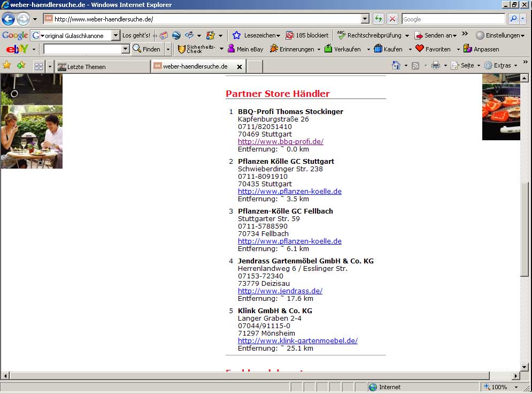
Task: Open the pflanzen-koelle.de link for Fellbach
Action: coord(290,241)
